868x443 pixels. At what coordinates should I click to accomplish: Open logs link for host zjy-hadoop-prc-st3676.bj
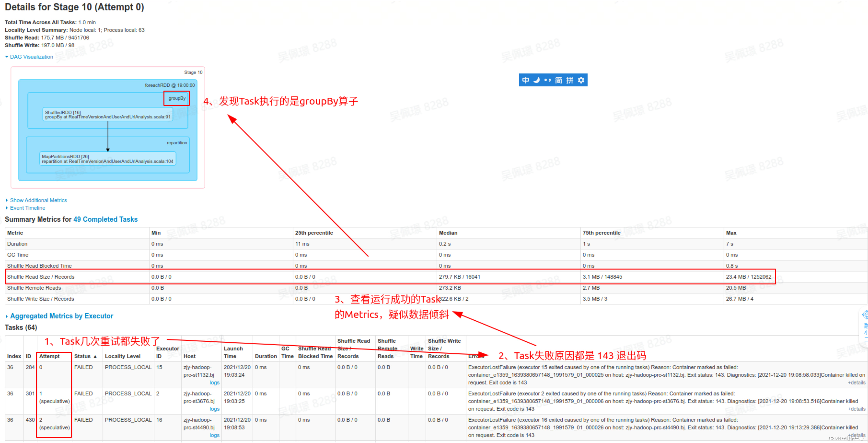tap(214, 409)
